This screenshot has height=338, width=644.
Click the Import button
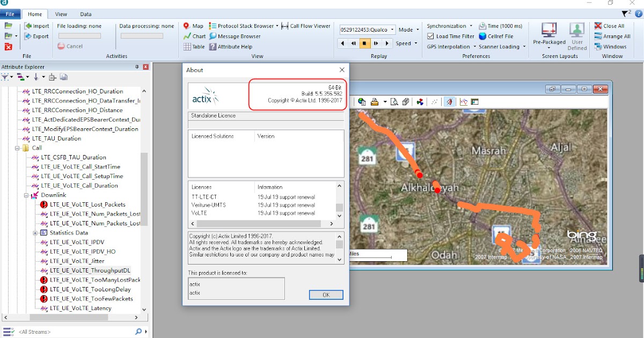point(36,26)
